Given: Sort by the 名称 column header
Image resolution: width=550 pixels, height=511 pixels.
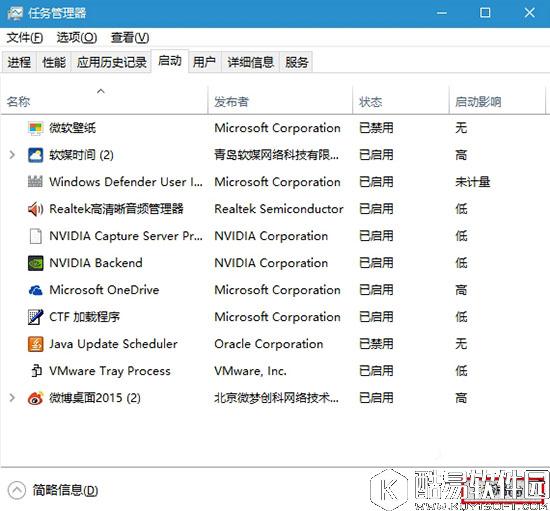Looking at the screenshot, I should pos(104,100).
